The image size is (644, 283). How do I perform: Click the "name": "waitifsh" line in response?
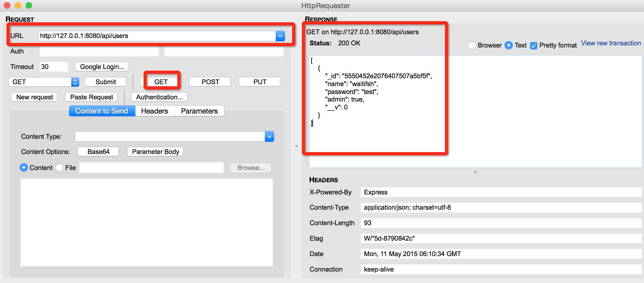351,84
